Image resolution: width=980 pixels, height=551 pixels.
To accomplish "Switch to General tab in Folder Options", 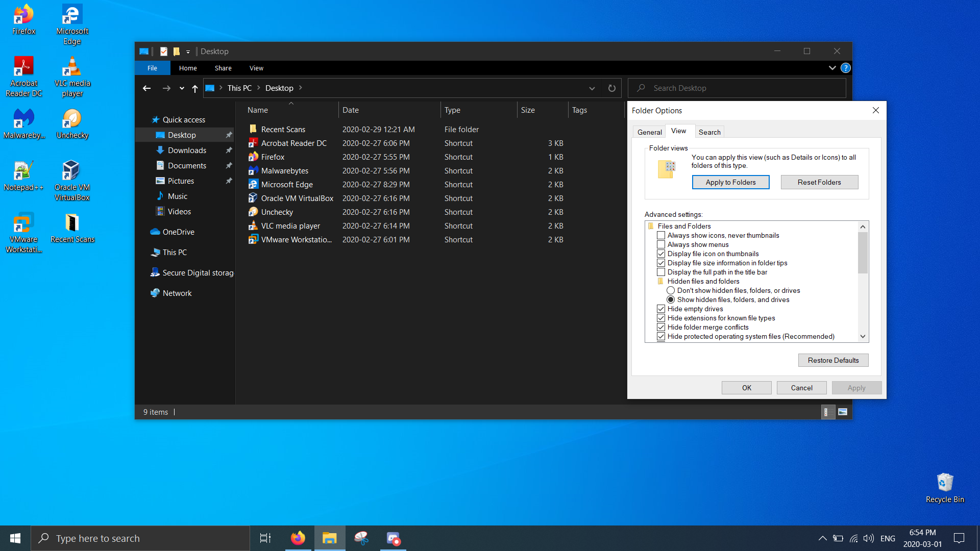I will tap(649, 132).
